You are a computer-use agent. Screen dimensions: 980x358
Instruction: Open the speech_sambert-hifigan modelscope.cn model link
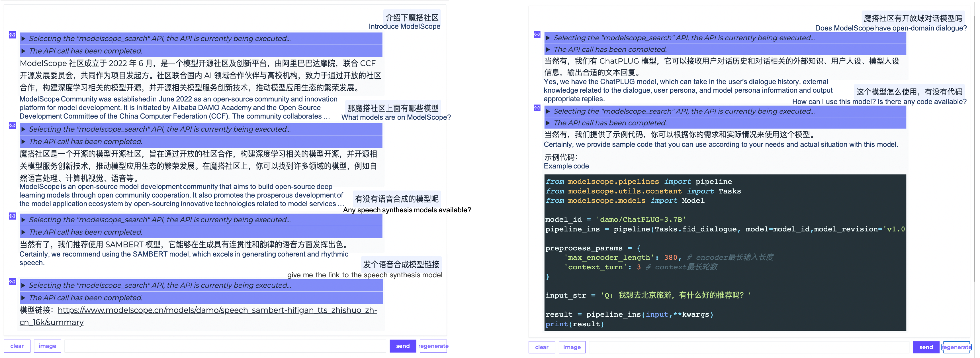[x=198, y=316]
